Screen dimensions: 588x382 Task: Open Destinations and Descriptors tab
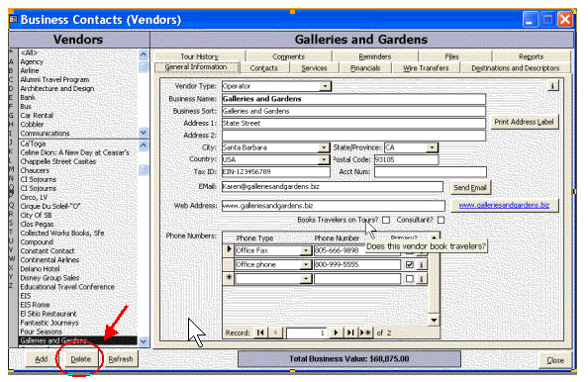[x=516, y=68]
